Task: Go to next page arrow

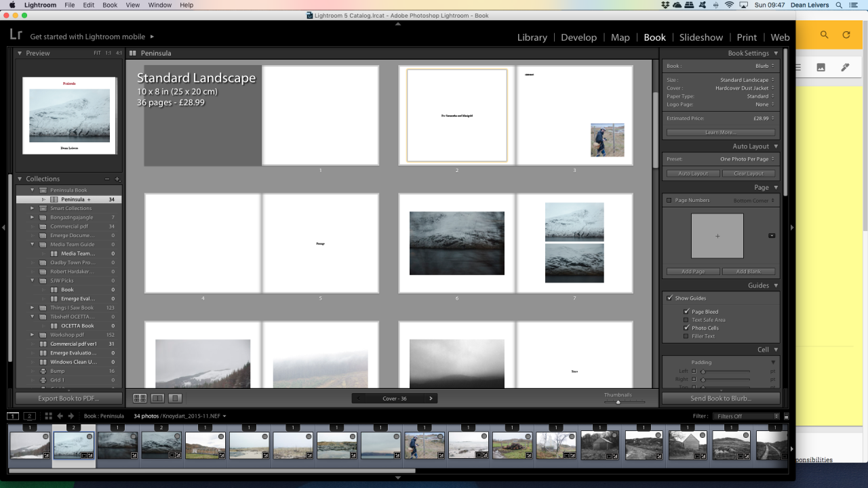Action: (431, 399)
